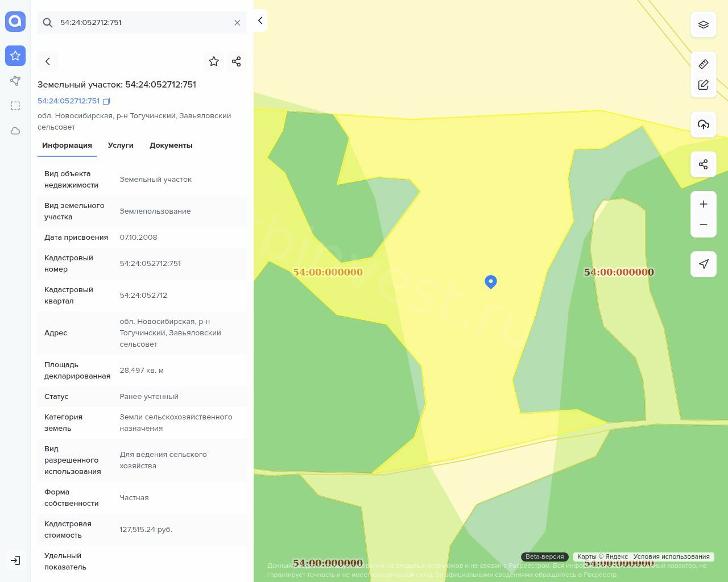Share this land parcel card

click(236, 61)
